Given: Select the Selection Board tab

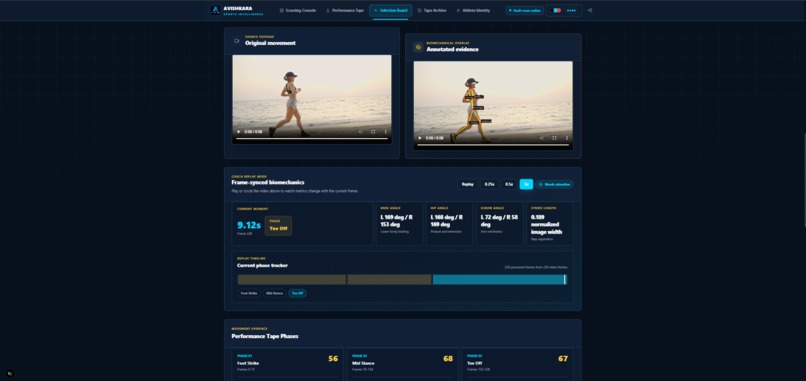Looking at the screenshot, I should coord(390,10).
